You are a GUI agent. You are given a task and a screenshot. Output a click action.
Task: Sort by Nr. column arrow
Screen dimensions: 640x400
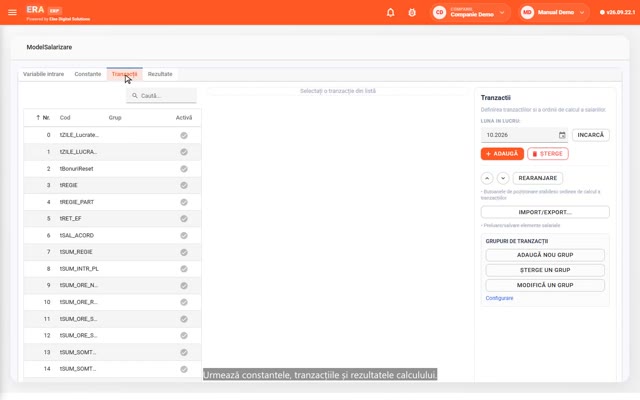point(38,118)
